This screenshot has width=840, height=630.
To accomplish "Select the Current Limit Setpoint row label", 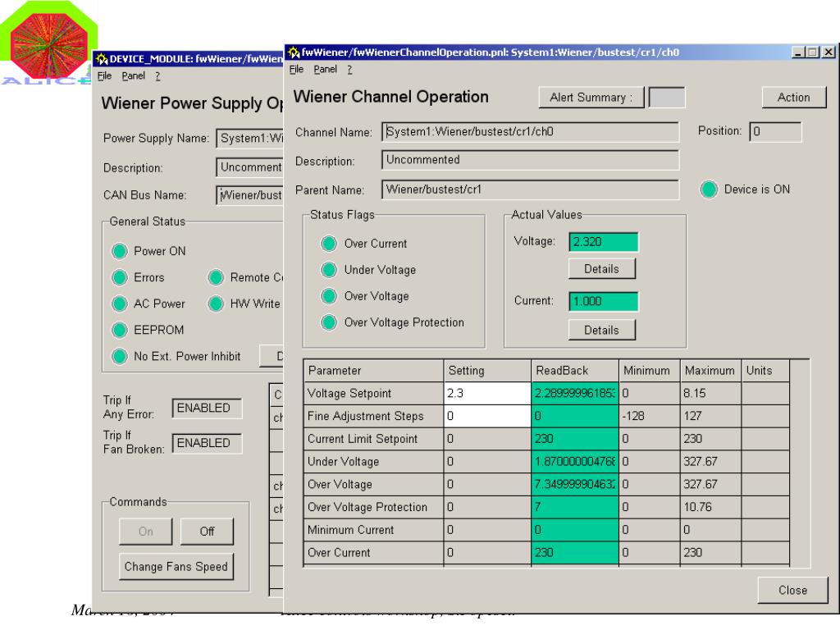I will coord(373,439).
